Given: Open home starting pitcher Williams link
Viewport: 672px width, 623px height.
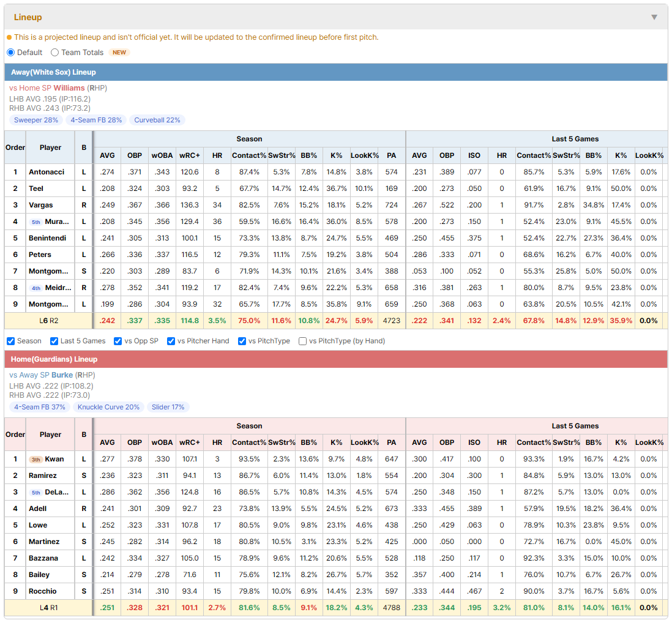Looking at the screenshot, I should [69, 88].
